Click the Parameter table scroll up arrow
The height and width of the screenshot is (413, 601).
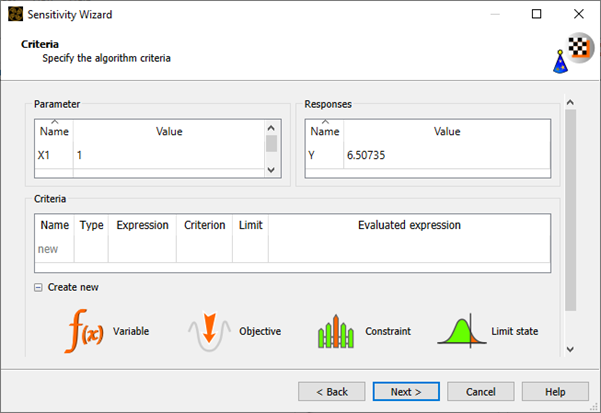pyautogui.click(x=271, y=128)
